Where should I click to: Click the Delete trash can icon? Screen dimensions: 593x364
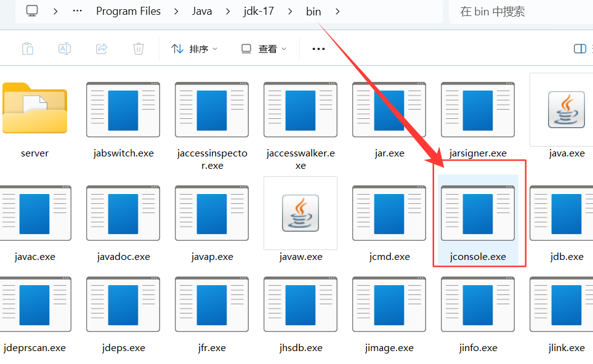[x=139, y=49]
